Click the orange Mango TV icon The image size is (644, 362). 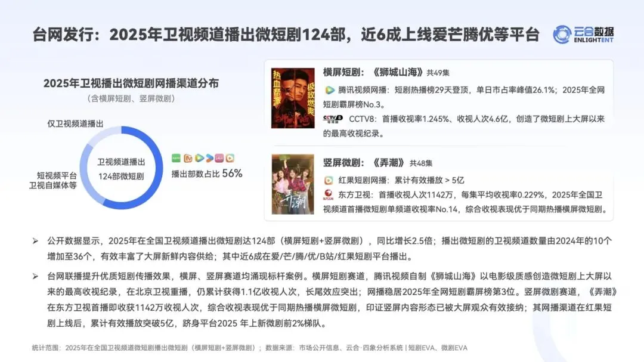[x=188, y=158]
